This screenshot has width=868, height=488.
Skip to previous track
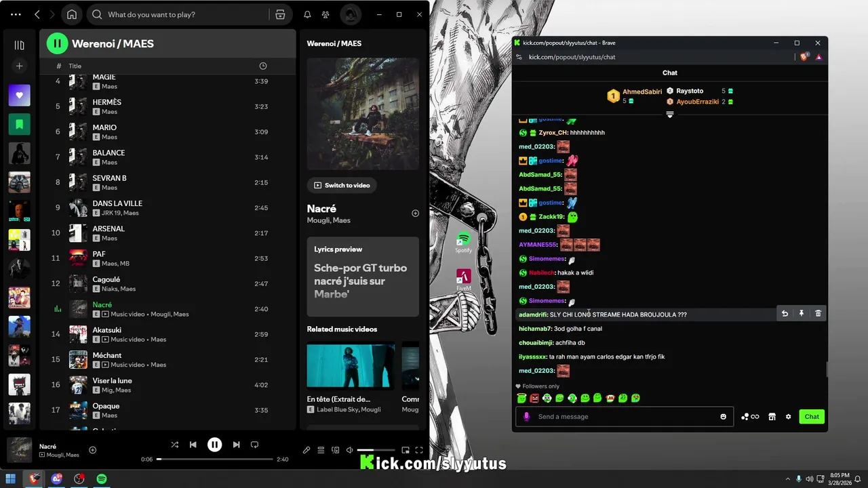(193, 445)
